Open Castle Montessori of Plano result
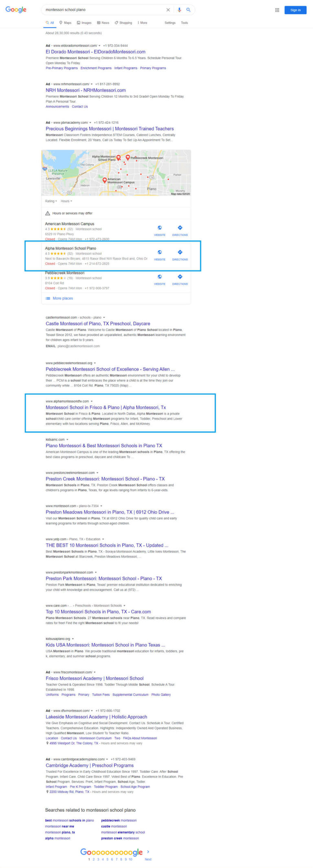This screenshot has height=868, width=313. [98, 323]
